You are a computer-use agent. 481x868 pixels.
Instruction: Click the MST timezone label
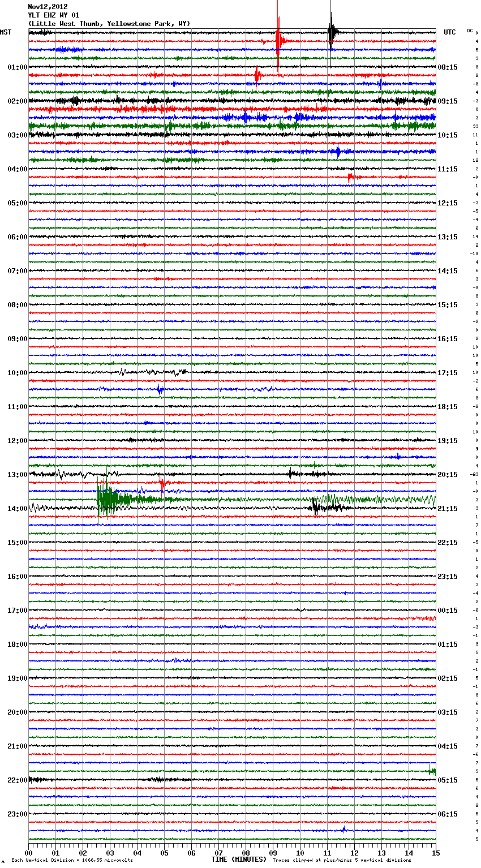(6, 32)
